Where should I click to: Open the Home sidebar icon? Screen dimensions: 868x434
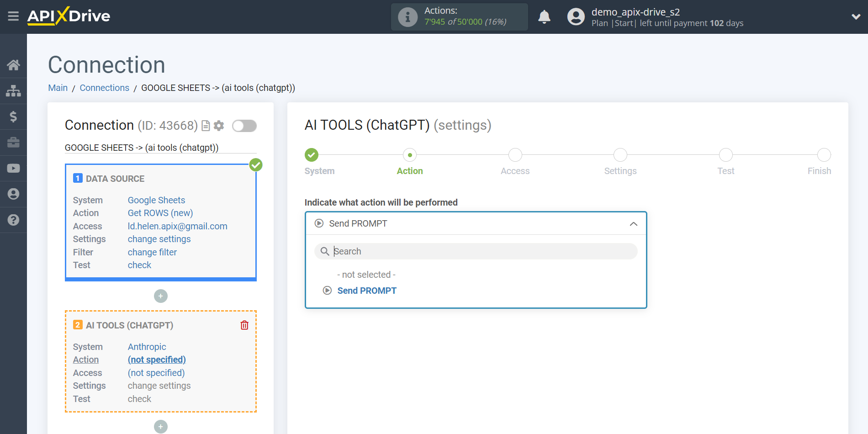(13, 65)
